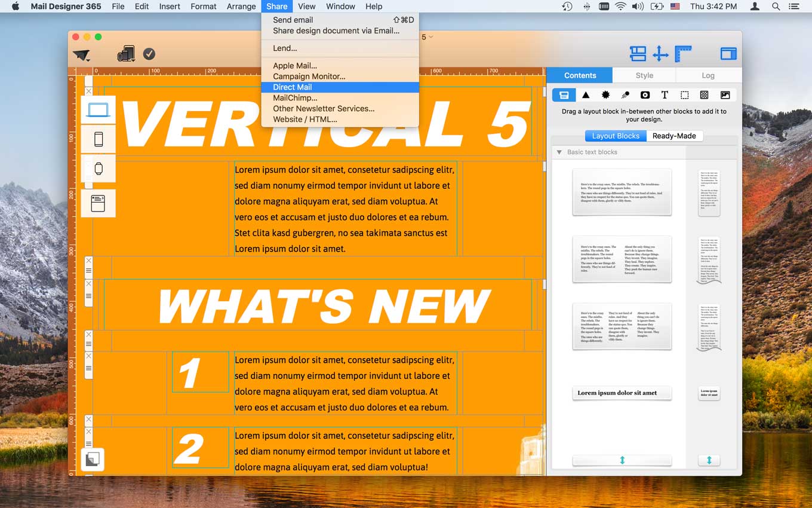Click the drag handle beside WHAT'S NEW block
The height and width of the screenshot is (508, 812).
coord(88,296)
